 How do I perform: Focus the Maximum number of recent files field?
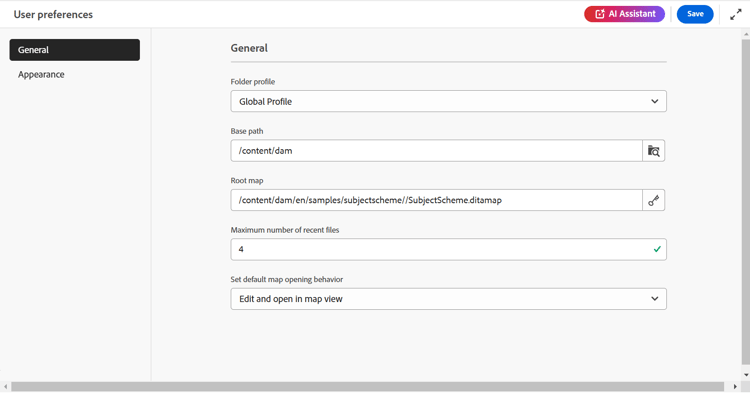449,249
